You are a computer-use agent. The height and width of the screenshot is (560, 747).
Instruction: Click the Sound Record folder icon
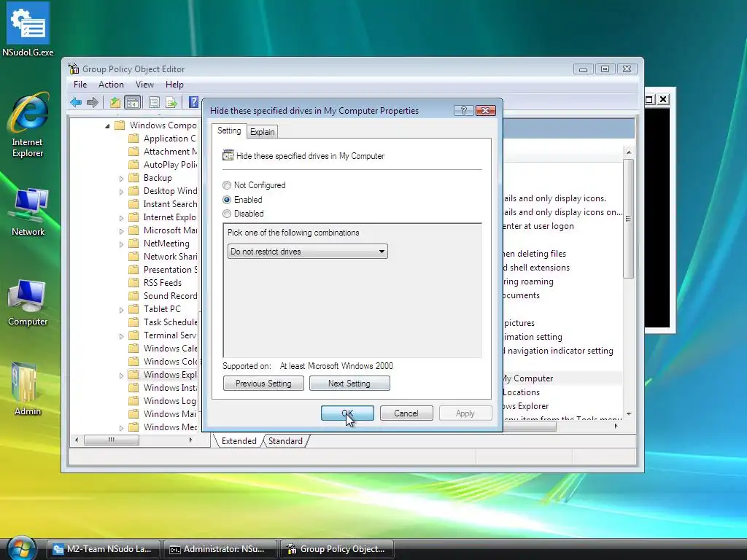[134, 296]
